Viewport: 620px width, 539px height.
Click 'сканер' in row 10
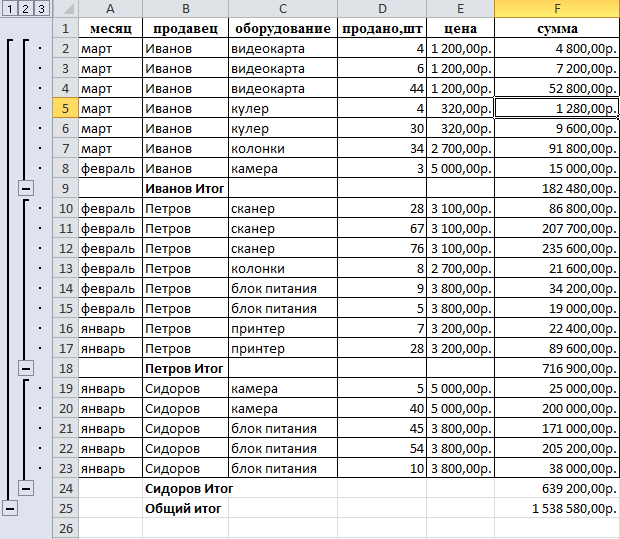(283, 208)
